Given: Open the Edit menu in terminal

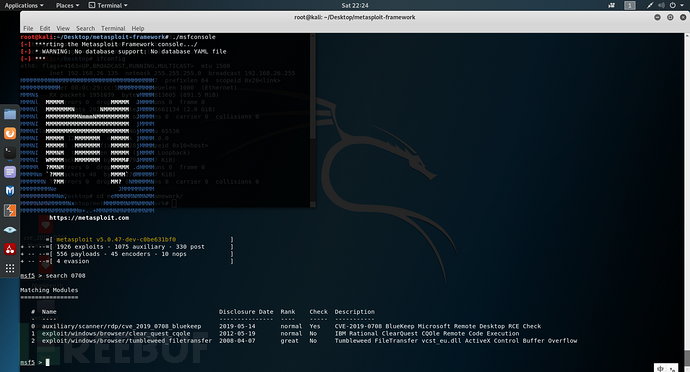Looking at the screenshot, I should point(45,28).
